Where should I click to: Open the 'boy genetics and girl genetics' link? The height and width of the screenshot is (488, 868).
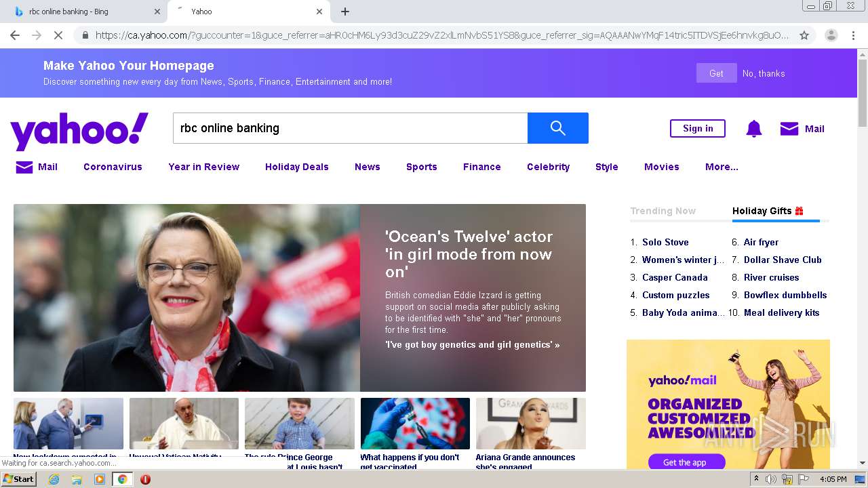coord(473,344)
